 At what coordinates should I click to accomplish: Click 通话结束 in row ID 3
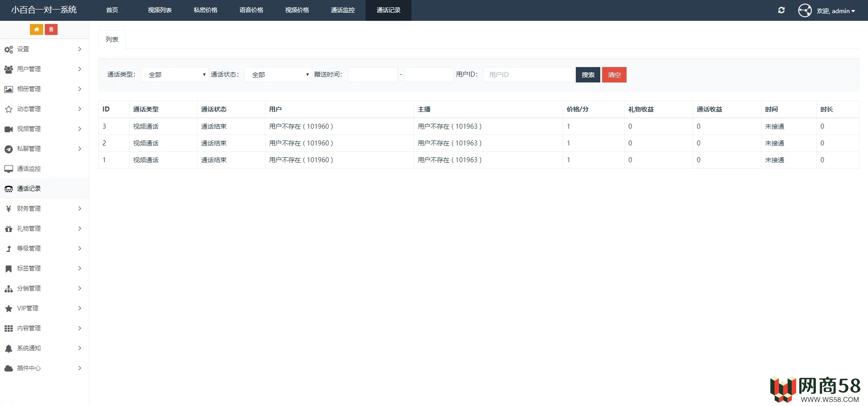click(x=214, y=126)
